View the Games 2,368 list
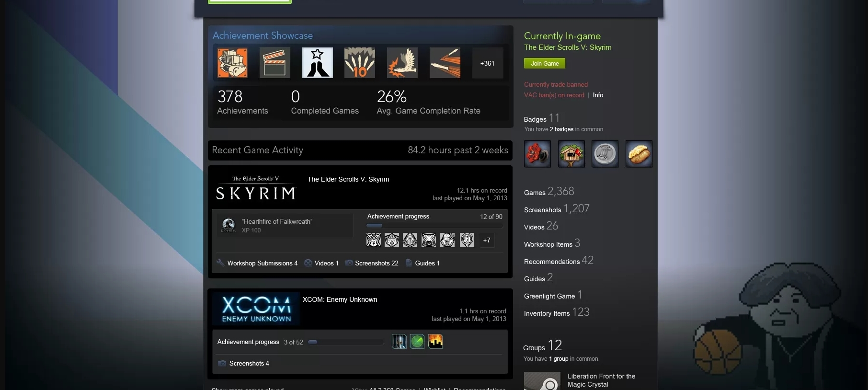Image resolution: width=868 pixels, height=390 pixels. pos(549,192)
